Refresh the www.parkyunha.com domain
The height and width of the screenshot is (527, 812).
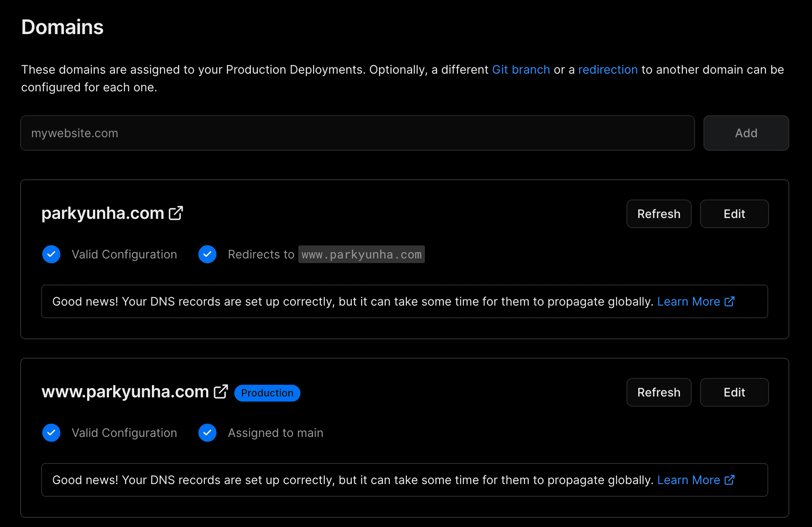pyautogui.click(x=658, y=392)
